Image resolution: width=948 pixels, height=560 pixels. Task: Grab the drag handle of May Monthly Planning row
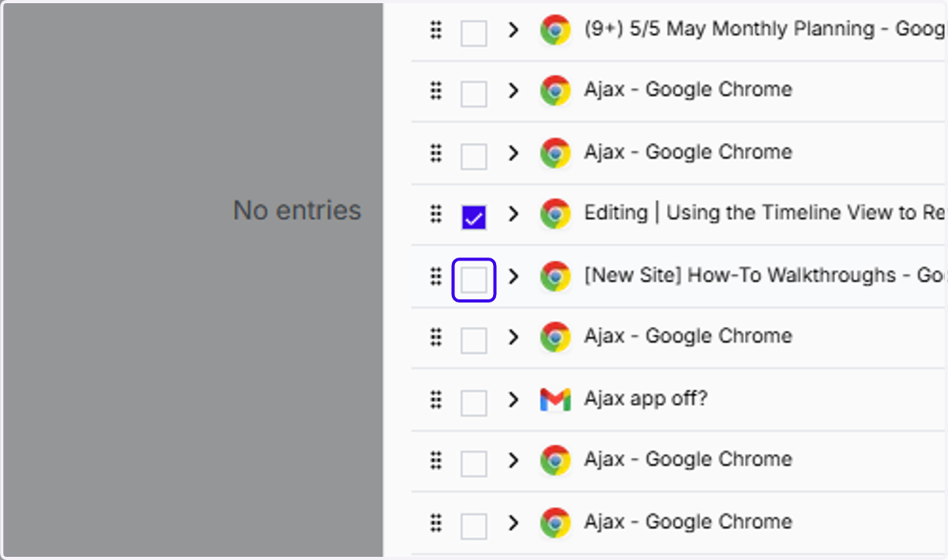tap(435, 30)
